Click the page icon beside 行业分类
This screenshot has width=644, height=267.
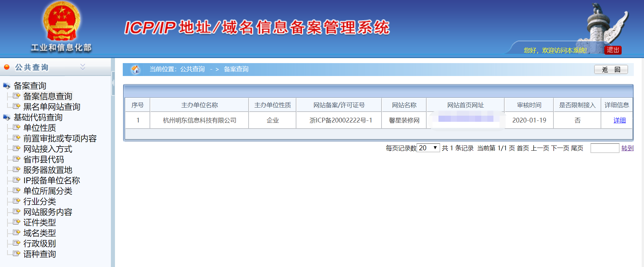coord(17,201)
